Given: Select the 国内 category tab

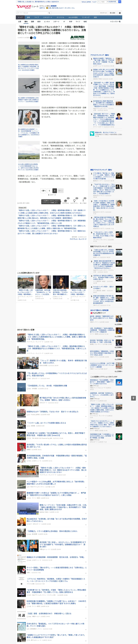Looking at the screenshot, I should pos(26,21).
